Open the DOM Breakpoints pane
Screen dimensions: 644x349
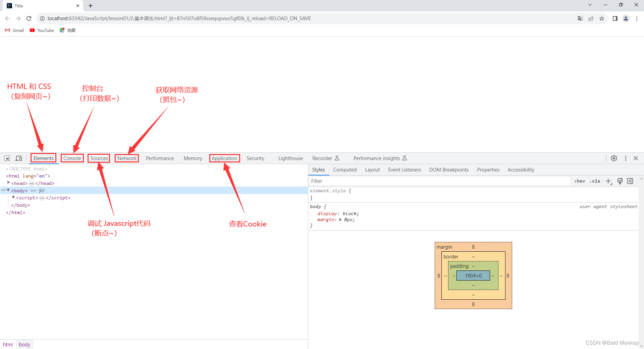[x=449, y=170]
